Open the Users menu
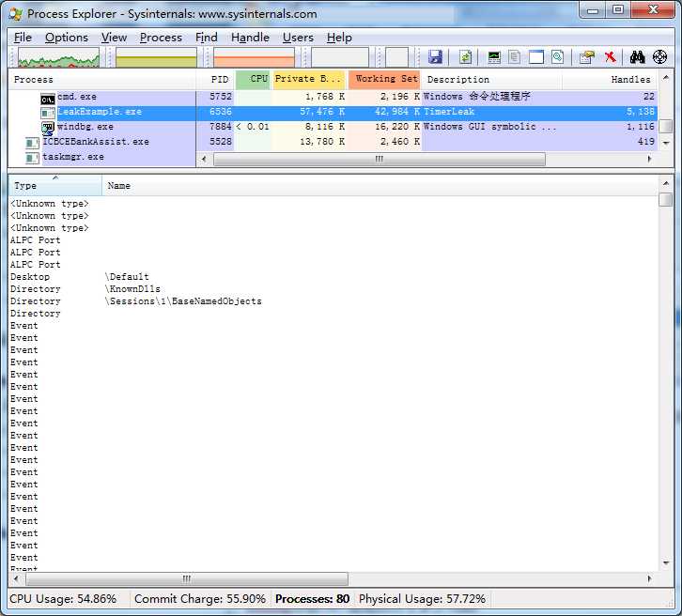This screenshot has height=616, width=682. pos(298,38)
